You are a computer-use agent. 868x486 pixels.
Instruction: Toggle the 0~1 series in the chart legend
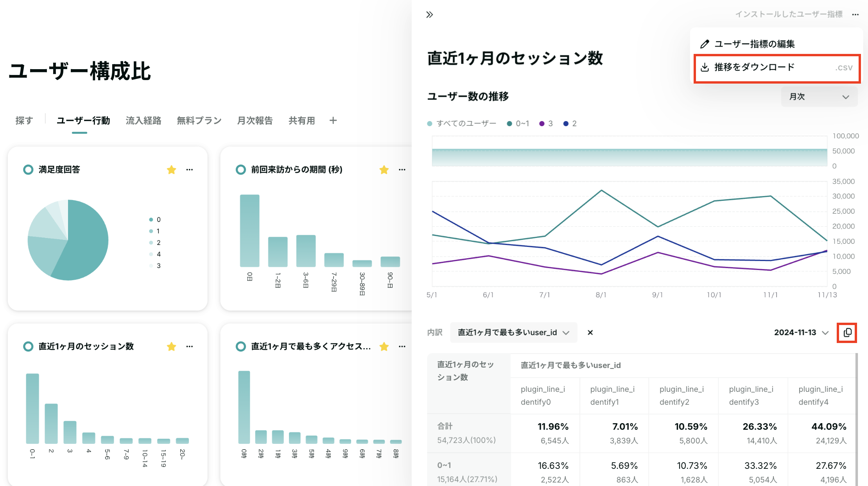tap(518, 123)
